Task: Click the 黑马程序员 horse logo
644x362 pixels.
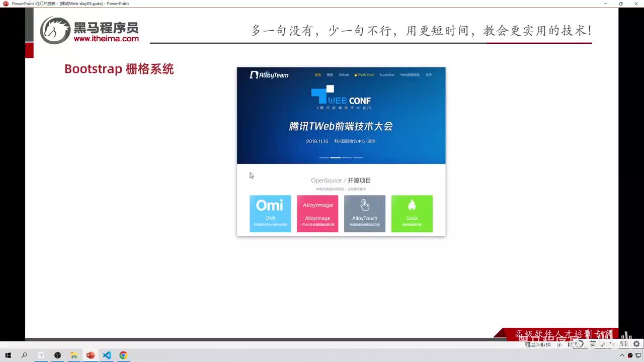Action: pos(55,30)
